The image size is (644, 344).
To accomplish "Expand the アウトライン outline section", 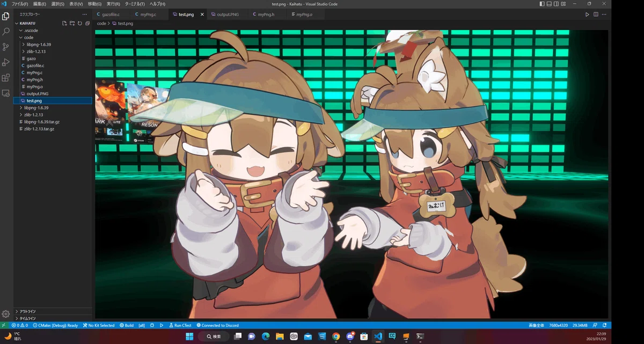I will click(53, 311).
